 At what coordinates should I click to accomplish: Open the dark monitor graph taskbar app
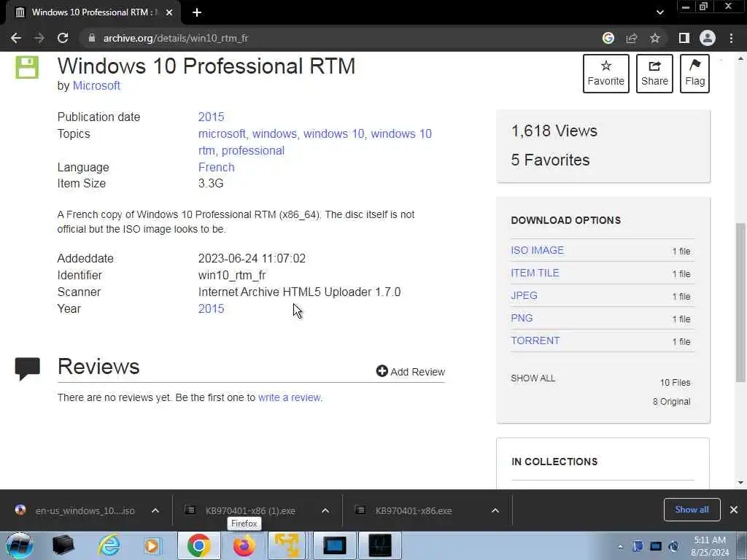click(x=379, y=545)
